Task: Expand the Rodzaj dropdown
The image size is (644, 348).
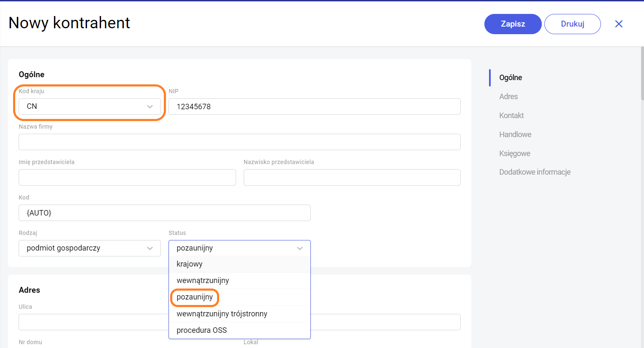Action: (90, 248)
